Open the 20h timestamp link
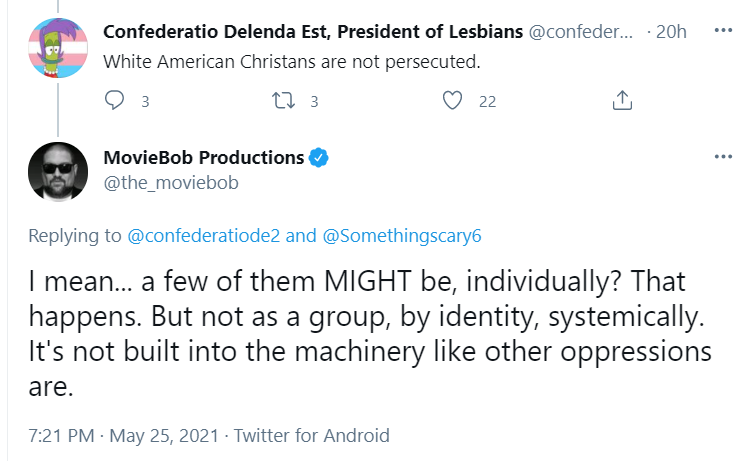This screenshot has width=754, height=461. click(671, 32)
